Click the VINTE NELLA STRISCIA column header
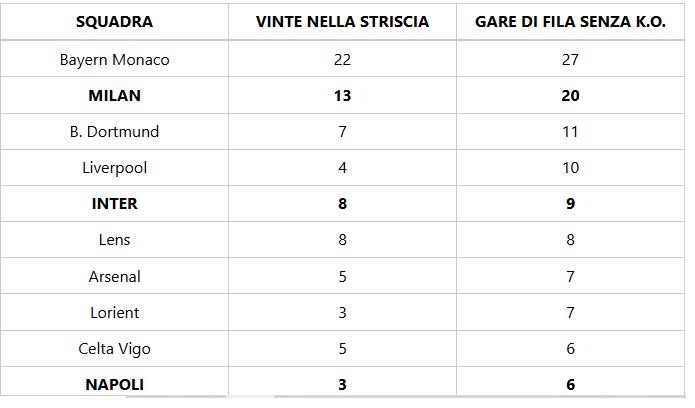695x408 pixels. tap(342, 22)
